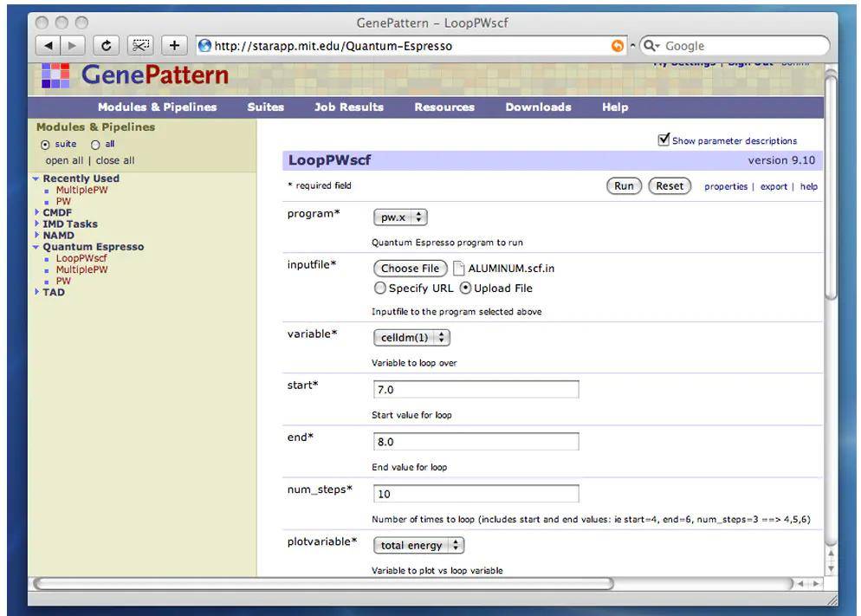Click the orange RSS snapback icon
The height and width of the screenshot is (616, 861).
[618, 46]
